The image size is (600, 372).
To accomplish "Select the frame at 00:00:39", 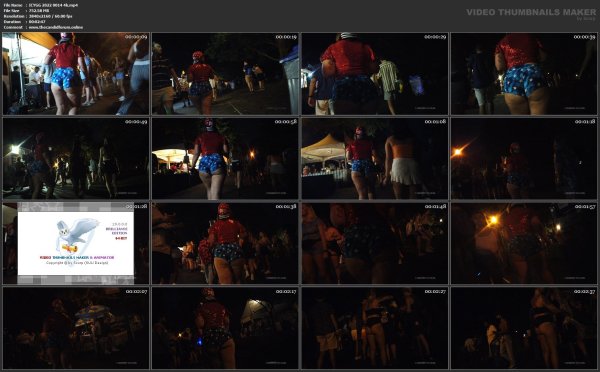I will click(x=524, y=73).
